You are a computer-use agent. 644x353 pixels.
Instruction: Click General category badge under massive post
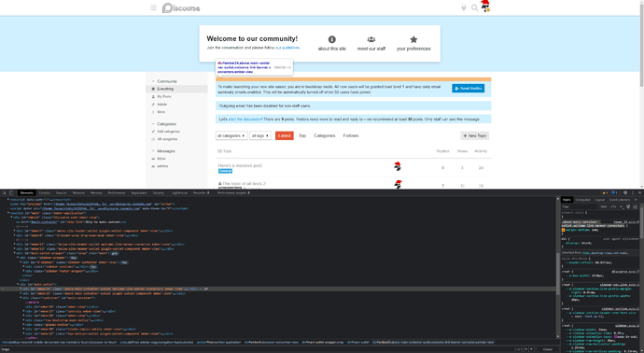click(x=225, y=171)
